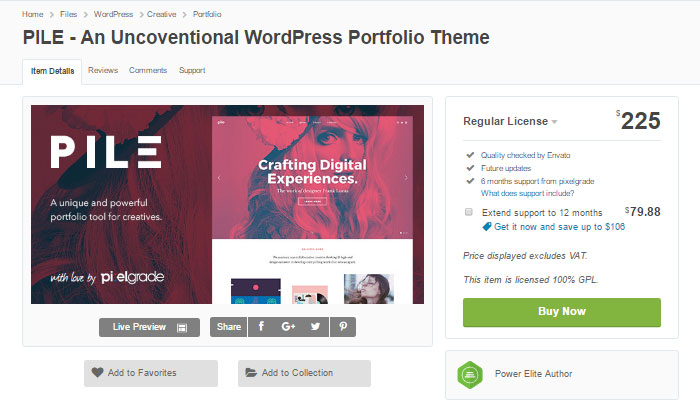The height and width of the screenshot is (409, 700).
Task: Click the 'Future updates' feature line
Action: point(506,168)
